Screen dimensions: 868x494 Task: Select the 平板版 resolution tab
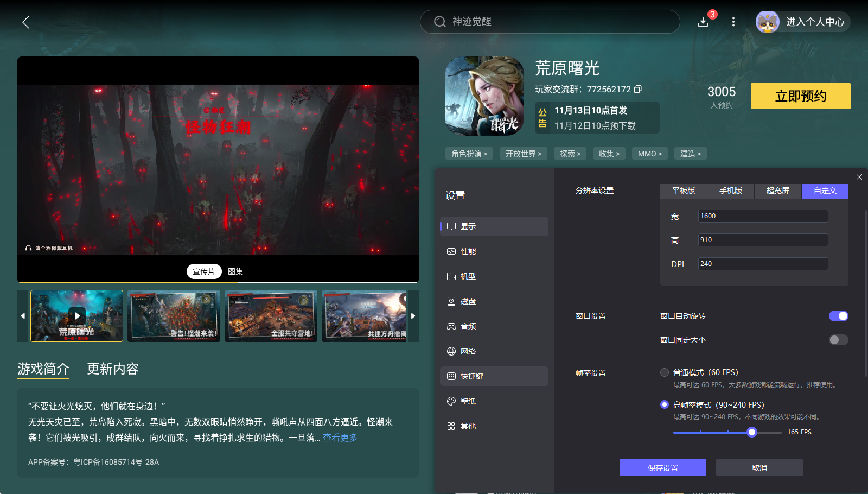684,191
